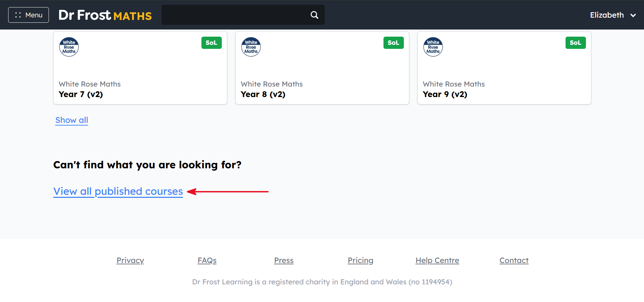This screenshot has width=644, height=302.
Task: Expand the Elizabeth account dropdown
Action: (x=613, y=15)
